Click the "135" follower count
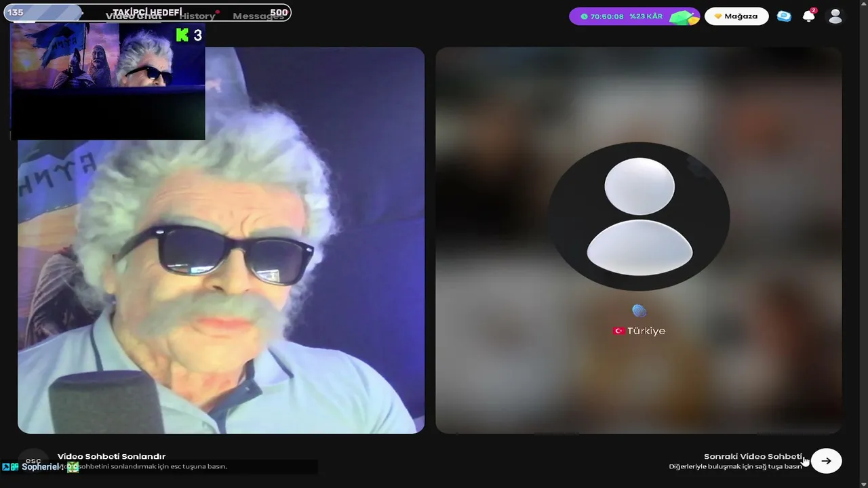The width and height of the screenshot is (868, 488). click(15, 12)
